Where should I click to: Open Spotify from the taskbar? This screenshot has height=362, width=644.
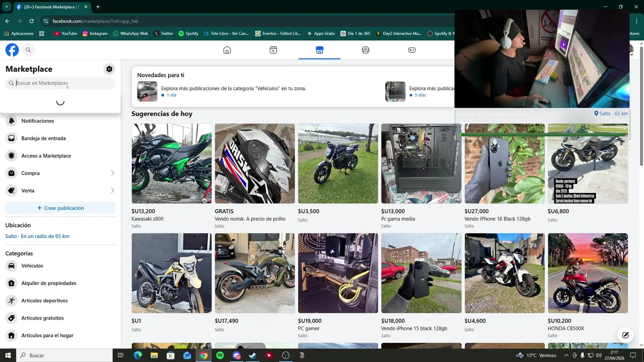[x=220, y=355]
